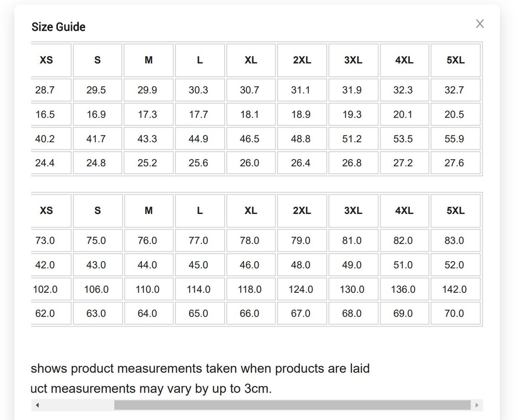
Task: Click the cell showing 142.0
Action: point(455,289)
